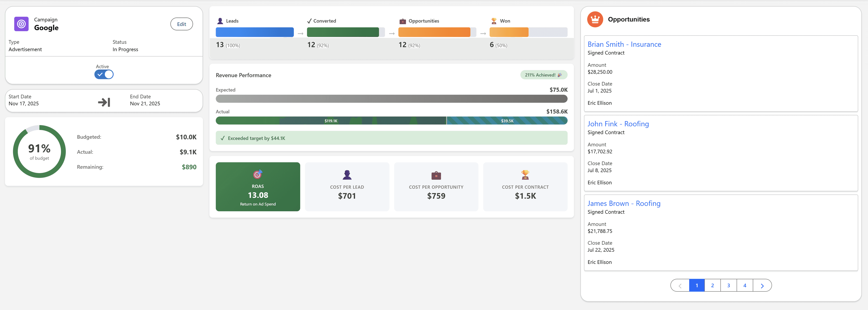The image size is (868, 310).
Task: Click the Leads funnel icon
Action: click(x=221, y=21)
